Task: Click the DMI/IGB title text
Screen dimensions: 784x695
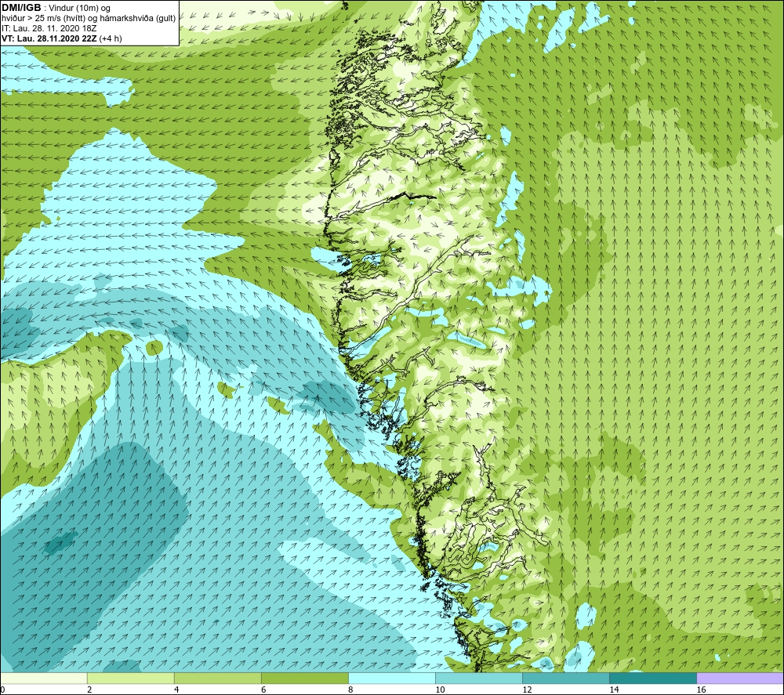Action: (21, 8)
